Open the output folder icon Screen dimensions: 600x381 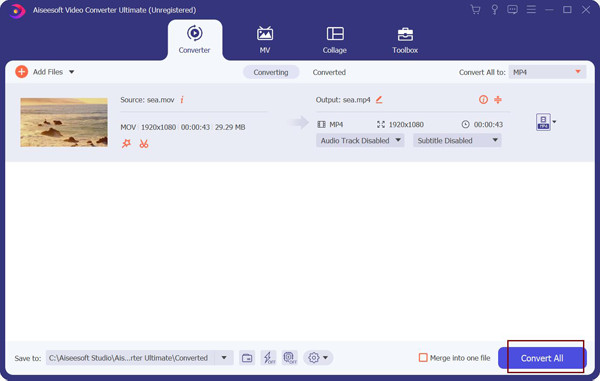pyautogui.click(x=247, y=358)
